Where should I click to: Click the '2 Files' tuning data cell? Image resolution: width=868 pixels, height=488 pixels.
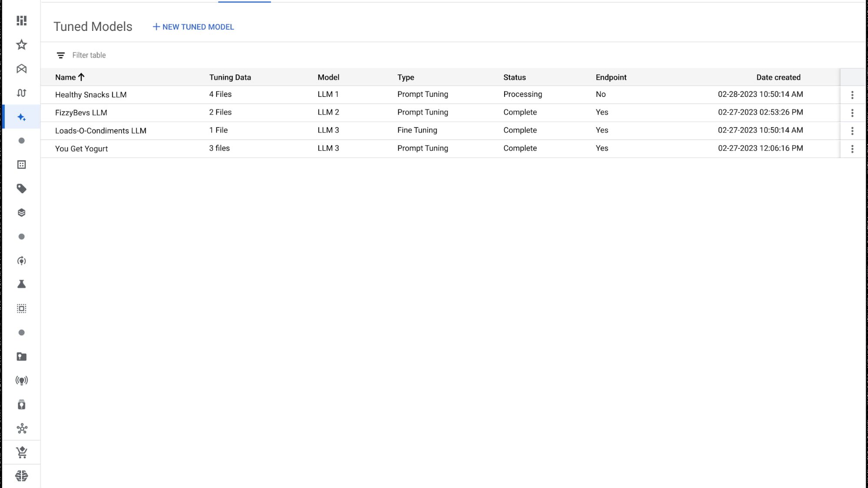(220, 112)
